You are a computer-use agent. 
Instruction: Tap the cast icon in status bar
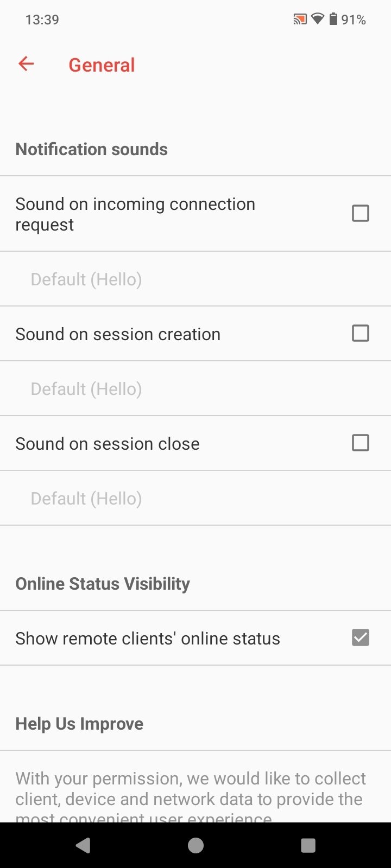[x=300, y=20]
